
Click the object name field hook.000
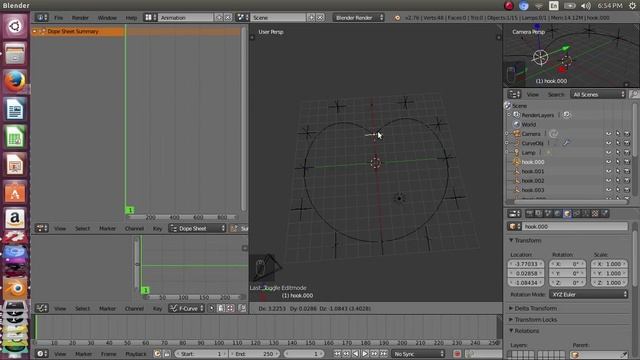point(574,227)
